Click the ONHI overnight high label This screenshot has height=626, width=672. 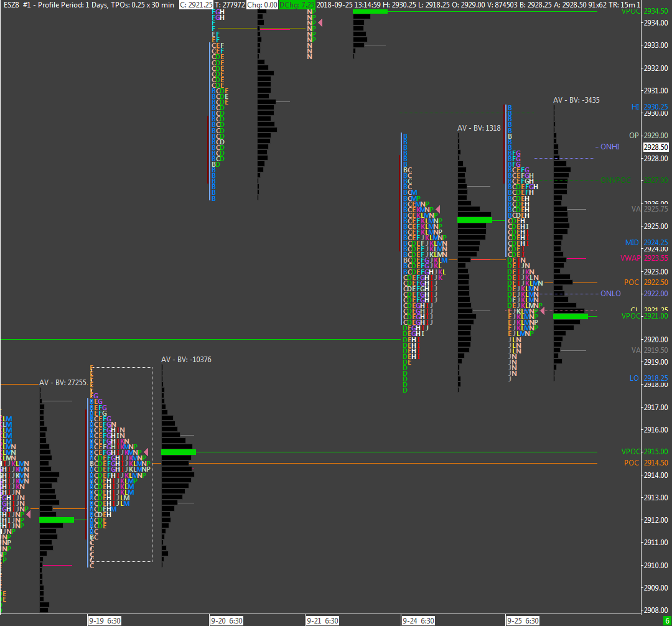click(609, 146)
